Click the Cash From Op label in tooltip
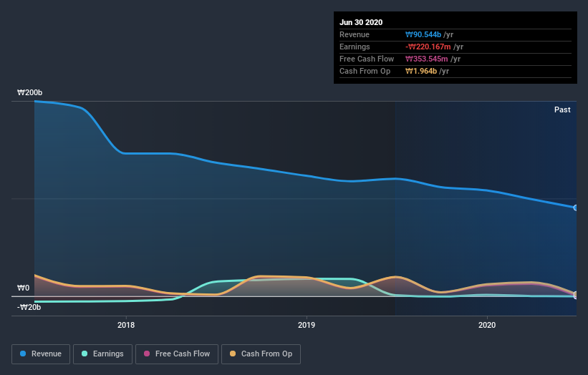 (365, 71)
